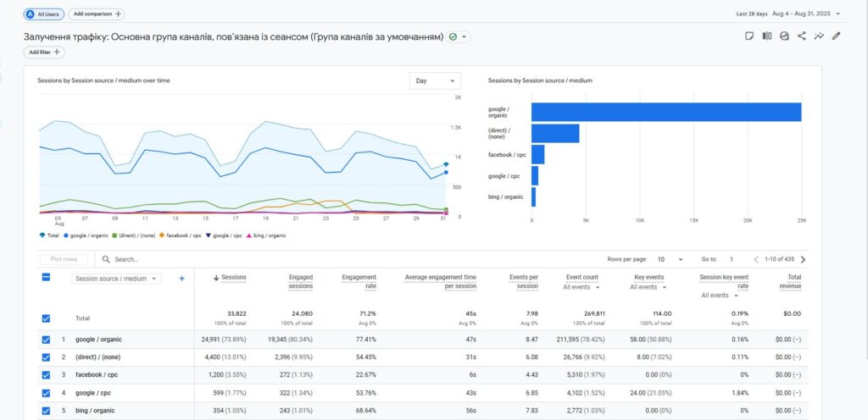
Task: Click the compare columns icon
Action: click(766, 36)
